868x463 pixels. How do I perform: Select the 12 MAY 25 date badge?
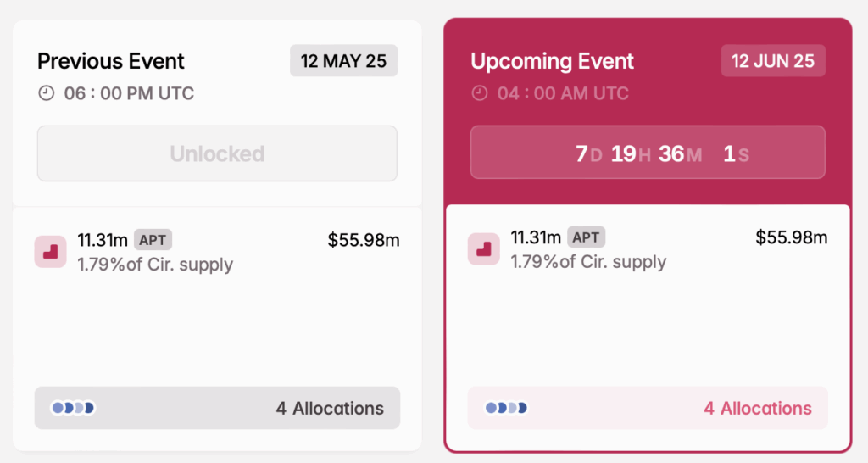point(343,61)
